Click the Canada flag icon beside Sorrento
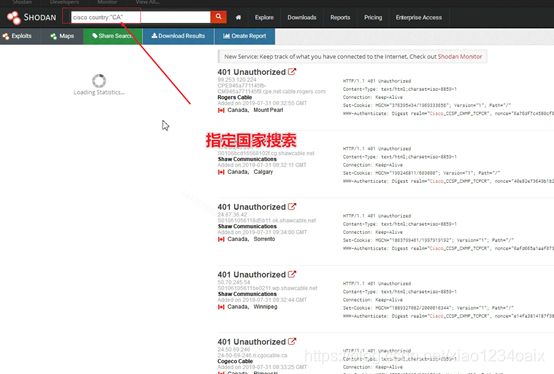This screenshot has height=374, width=554. coord(221,239)
